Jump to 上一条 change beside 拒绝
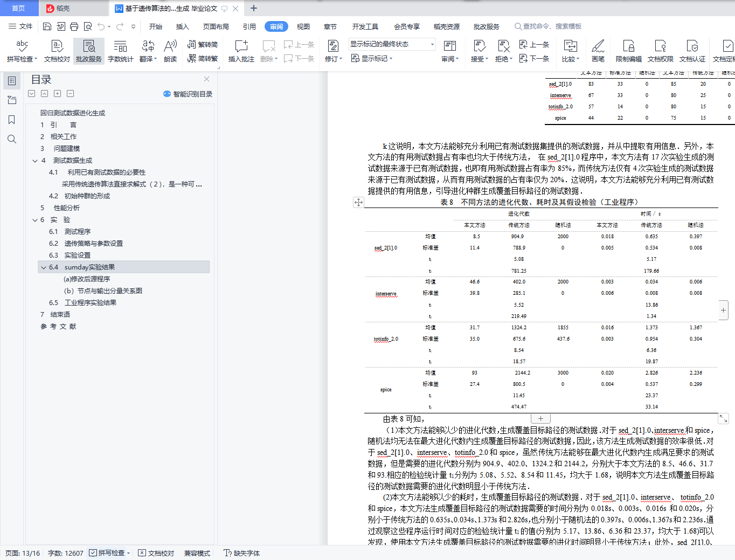735x560 pixels. tap(535, 45)
